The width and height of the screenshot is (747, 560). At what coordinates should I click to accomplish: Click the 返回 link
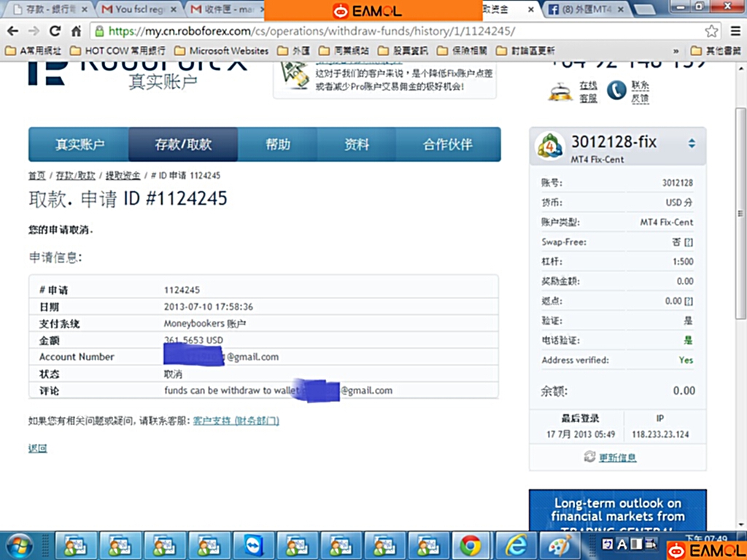pyautogui.click(x=38, y=448)
